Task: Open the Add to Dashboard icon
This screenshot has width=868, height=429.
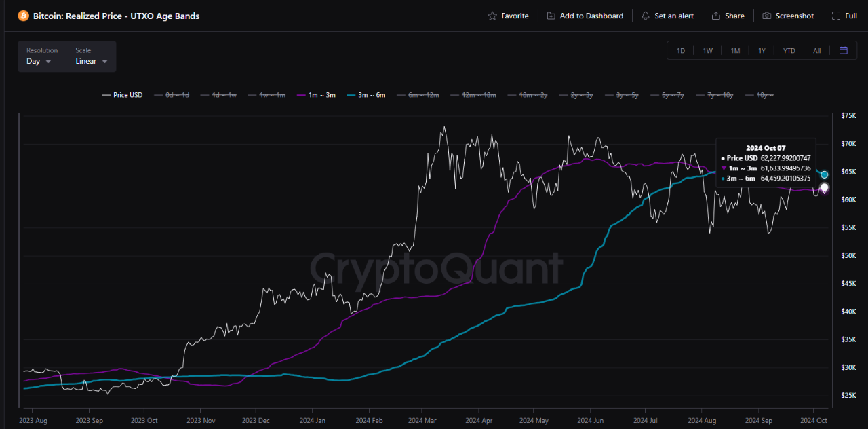Action: (x=550, y=15)
